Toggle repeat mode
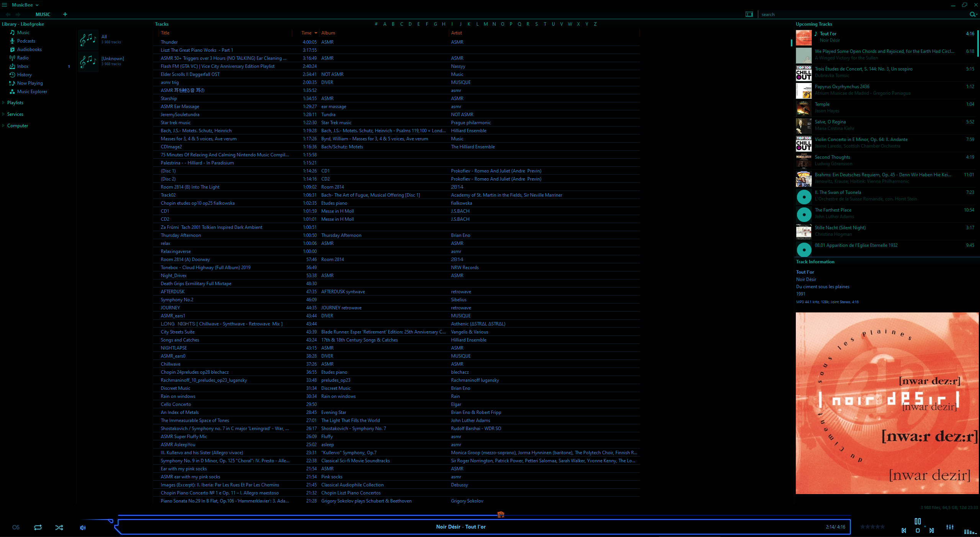 tap(38, 527)
